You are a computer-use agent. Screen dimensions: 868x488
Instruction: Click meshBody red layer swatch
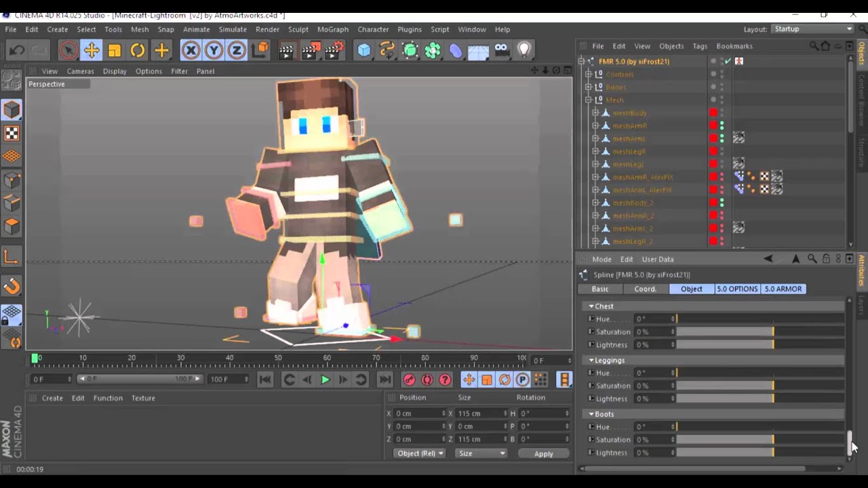(x=713, y=113)
